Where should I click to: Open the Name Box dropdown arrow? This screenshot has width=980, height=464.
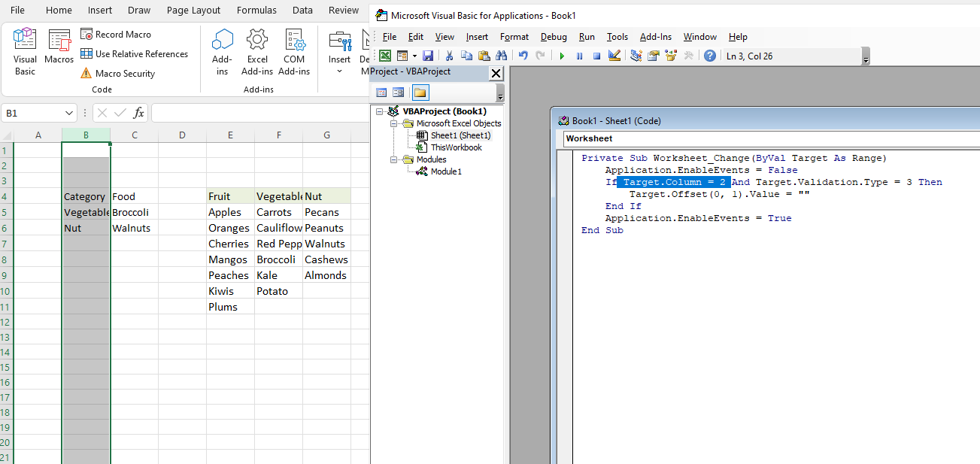pos(69,113)
